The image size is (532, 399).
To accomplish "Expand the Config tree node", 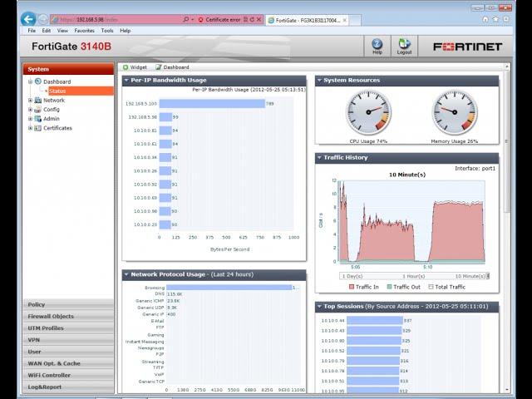I will point(30,109).
